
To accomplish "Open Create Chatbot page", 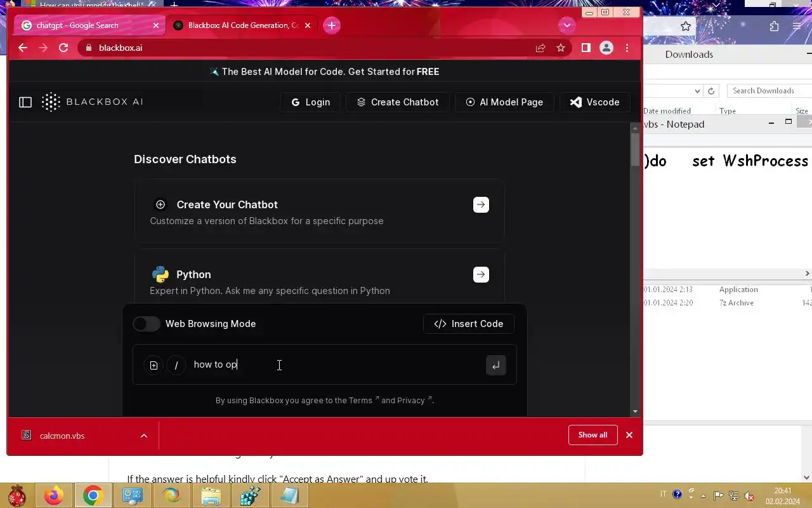I will (398, 102).
